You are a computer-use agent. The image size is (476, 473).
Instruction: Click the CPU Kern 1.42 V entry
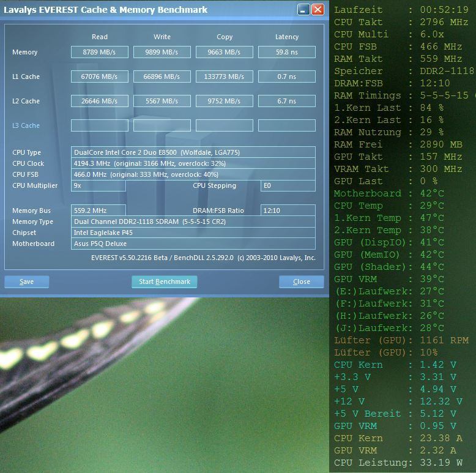[395, 365]
